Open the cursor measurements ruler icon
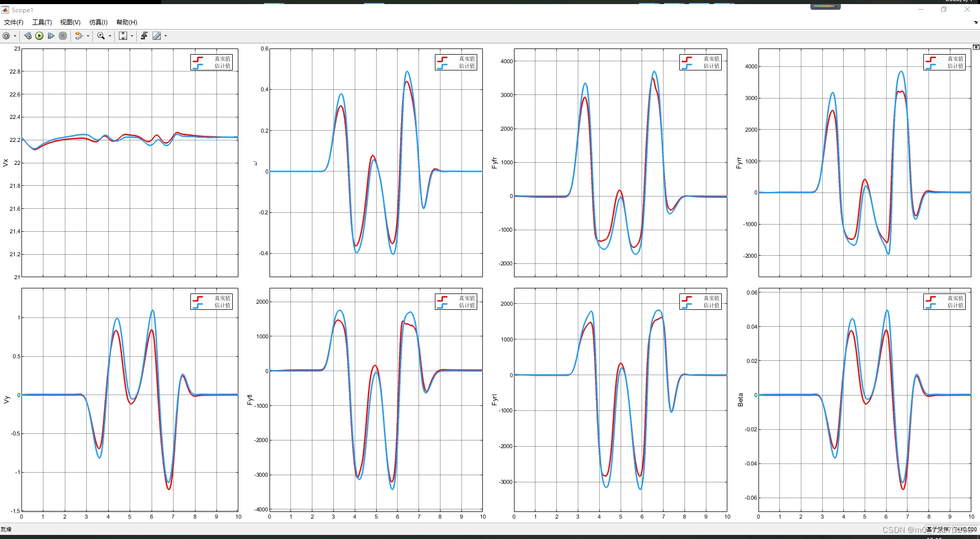This screenshot has width=980, height=539. point(157,36)
